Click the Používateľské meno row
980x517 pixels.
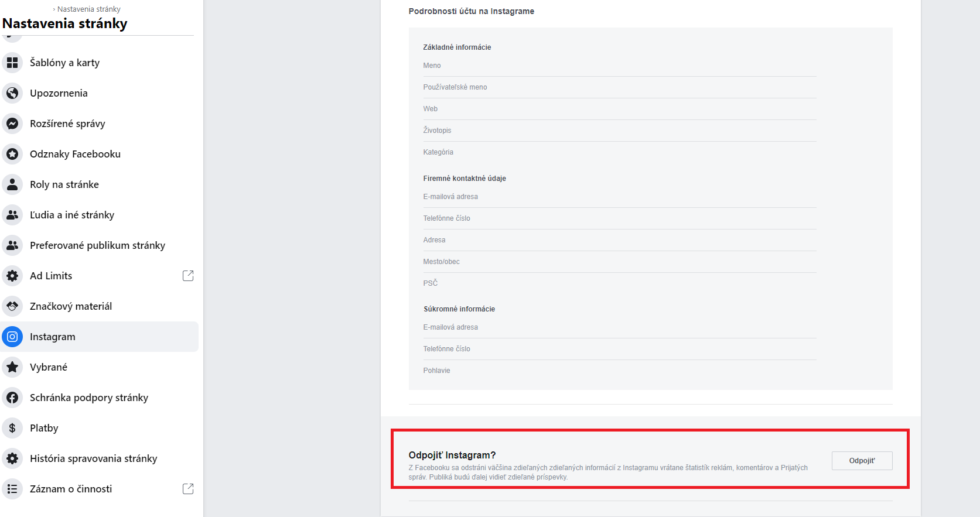click(x=620, y=87)
